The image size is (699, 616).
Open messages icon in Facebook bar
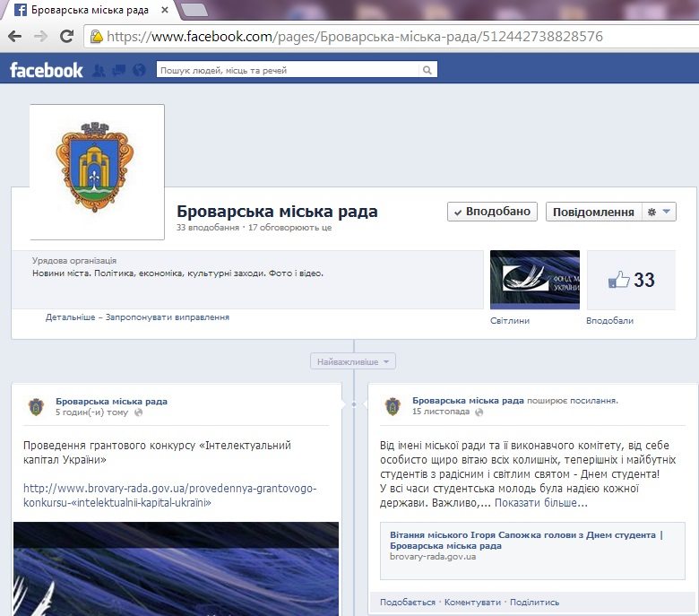[x=118, y=70]
